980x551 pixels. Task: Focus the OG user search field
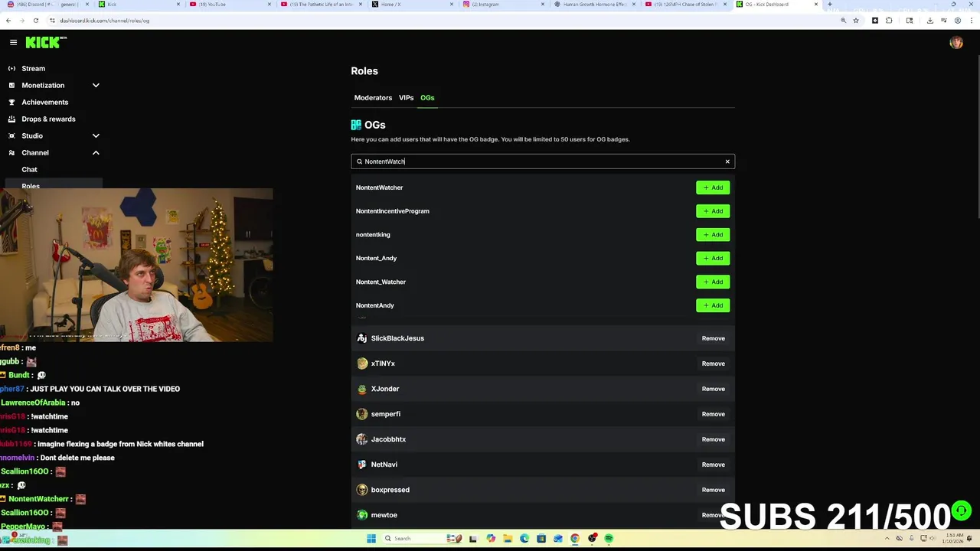pos(543,161)
